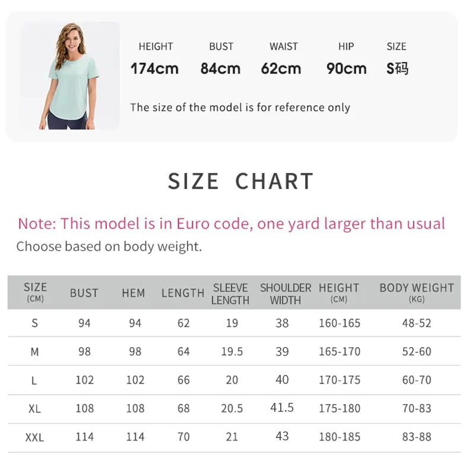This screenshot has height=476, width=469.
Task: Select the XXL size row label
Action: pos(34,437)
